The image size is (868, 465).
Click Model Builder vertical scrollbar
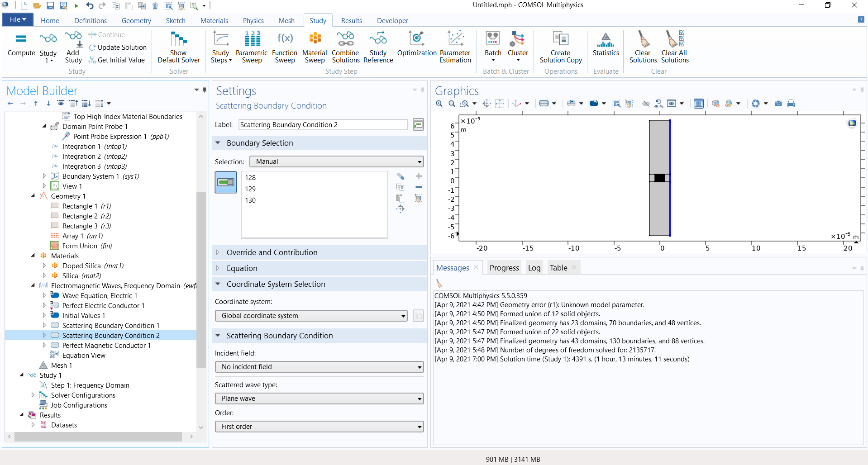click(x=201, y=280)
